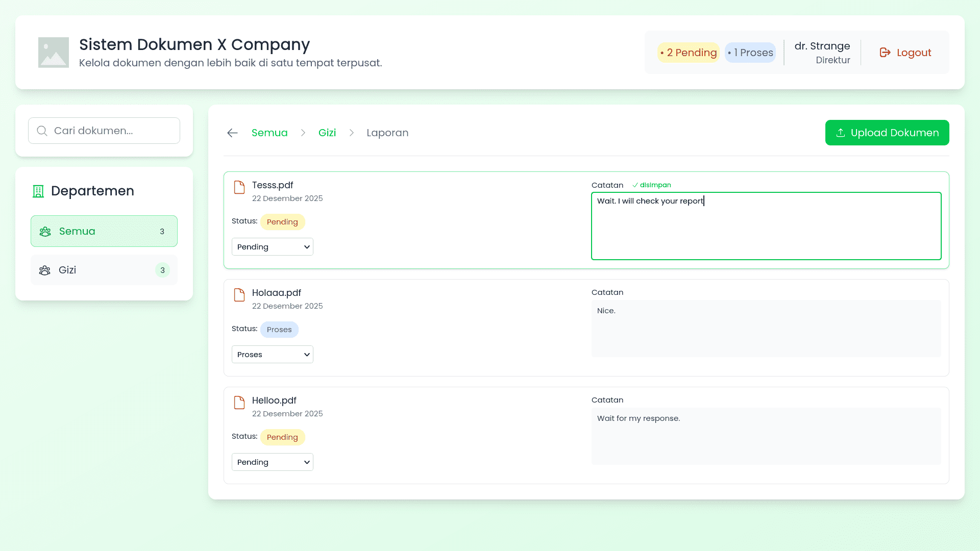Click the Upload Dokumen button
980x551 pixels.
click(x=887, y=133)
